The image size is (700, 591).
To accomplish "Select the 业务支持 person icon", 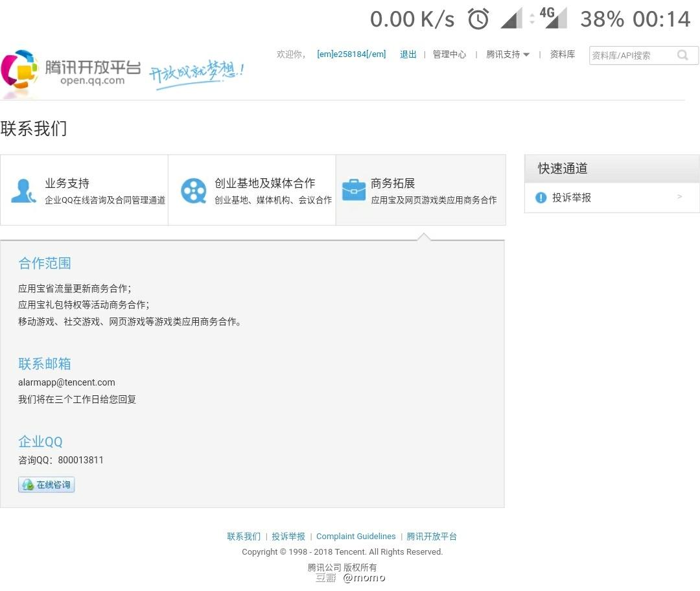I will [24, 190].
